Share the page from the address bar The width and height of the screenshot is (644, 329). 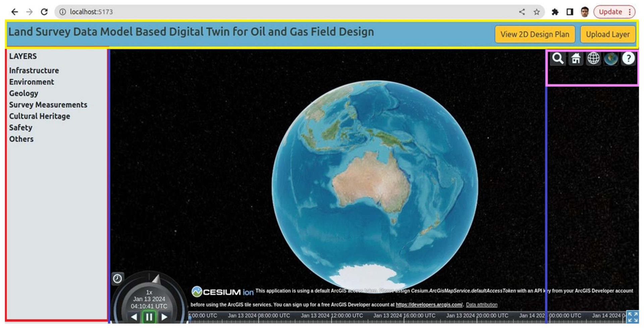tap(522, 12)
